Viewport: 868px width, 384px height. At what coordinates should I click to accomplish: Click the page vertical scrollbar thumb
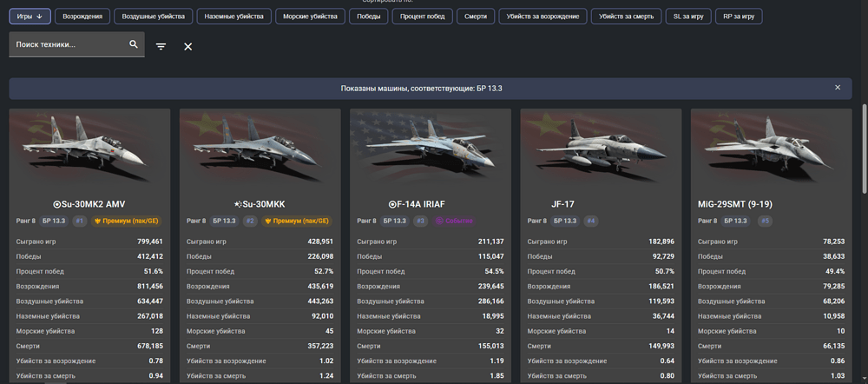click(865, 149)
